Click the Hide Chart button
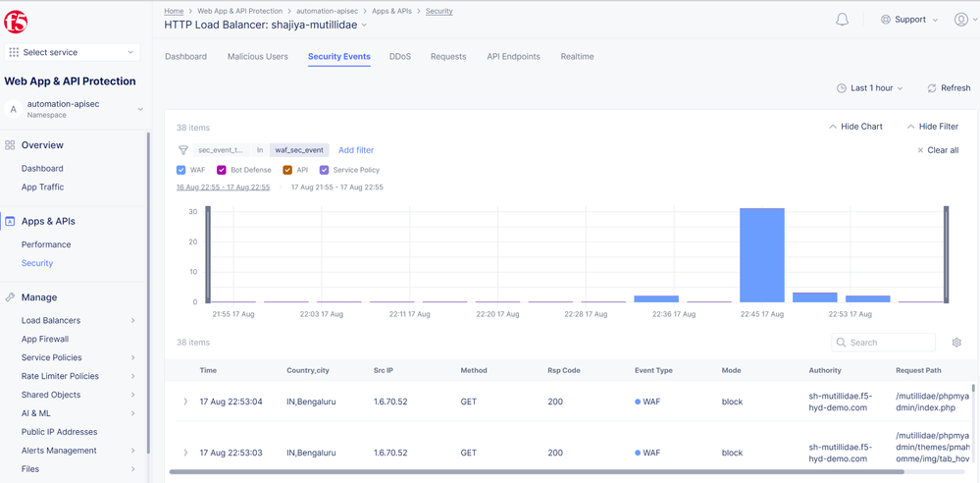 pyautogui.click(x=855, y=127)
